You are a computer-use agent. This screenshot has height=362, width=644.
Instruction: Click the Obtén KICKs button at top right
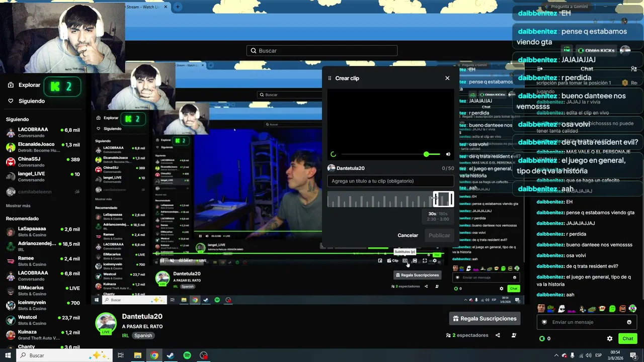596,51
